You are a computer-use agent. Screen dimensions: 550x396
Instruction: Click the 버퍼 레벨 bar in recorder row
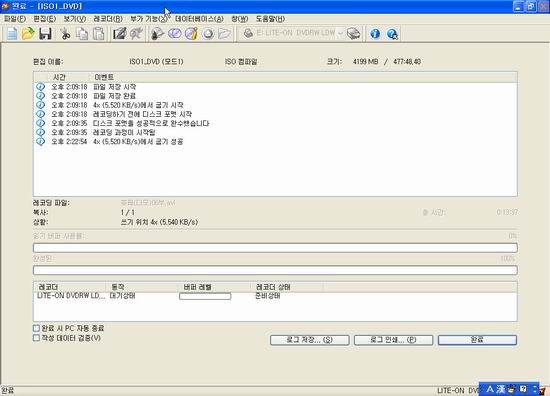click(205, 296)
